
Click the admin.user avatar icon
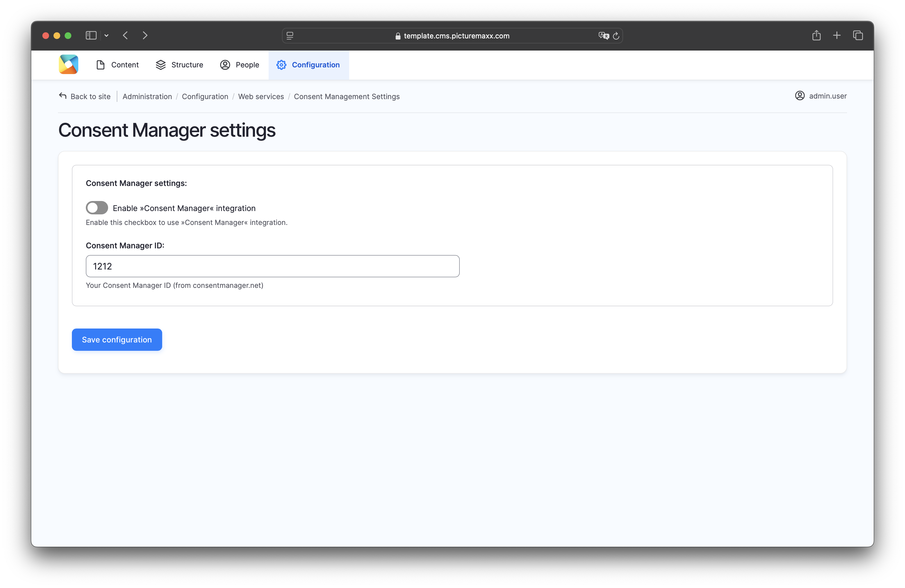point(800,96)
